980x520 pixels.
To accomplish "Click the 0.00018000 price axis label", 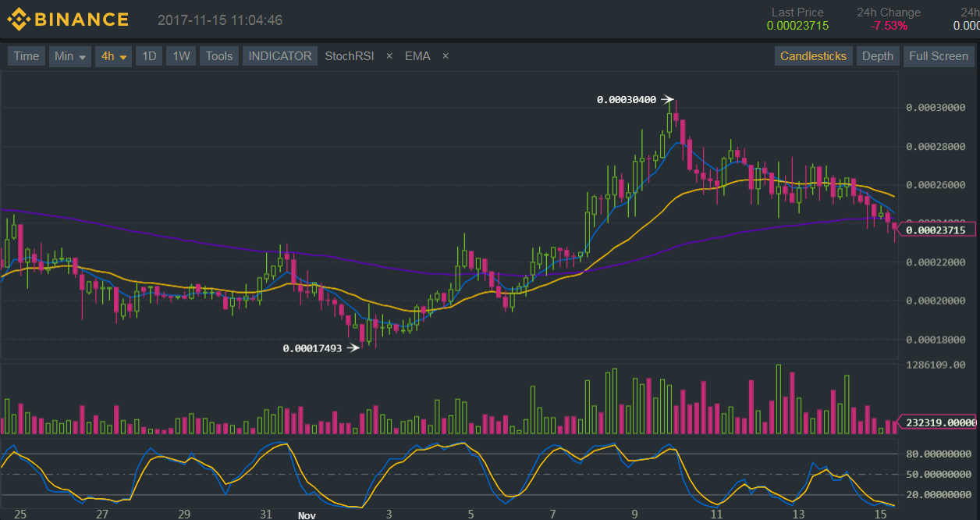I will pyautogui.click(x=936, y=340).
